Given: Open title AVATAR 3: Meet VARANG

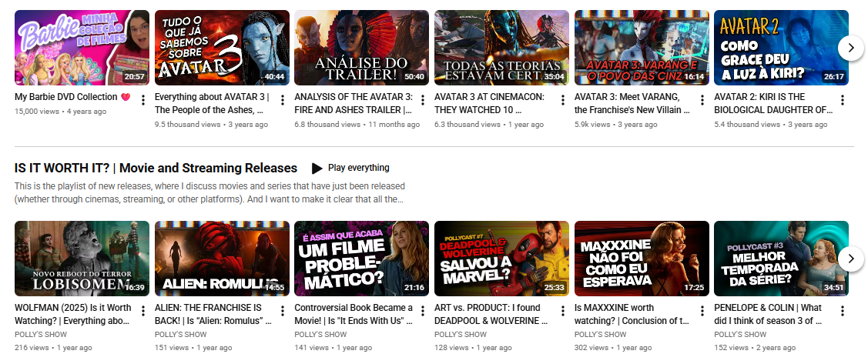Looking at the screenshot, I should click(632, 103).
